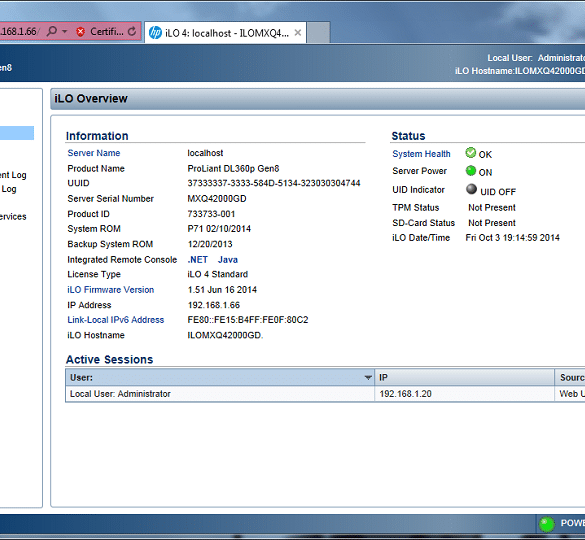Image resolution: width=585 pixels, height=540 pixels.
Task: Select the iLO 4: localhost browser tab
Action: point(225,33)
